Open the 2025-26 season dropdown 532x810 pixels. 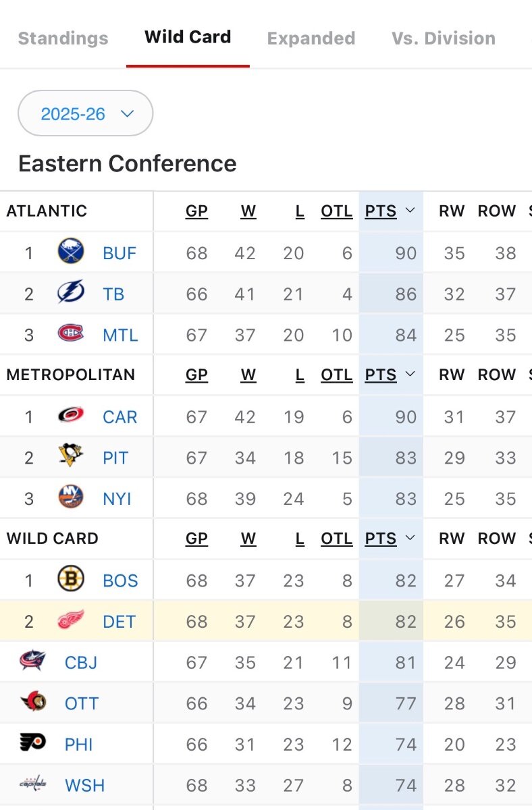tap(86, 113)
